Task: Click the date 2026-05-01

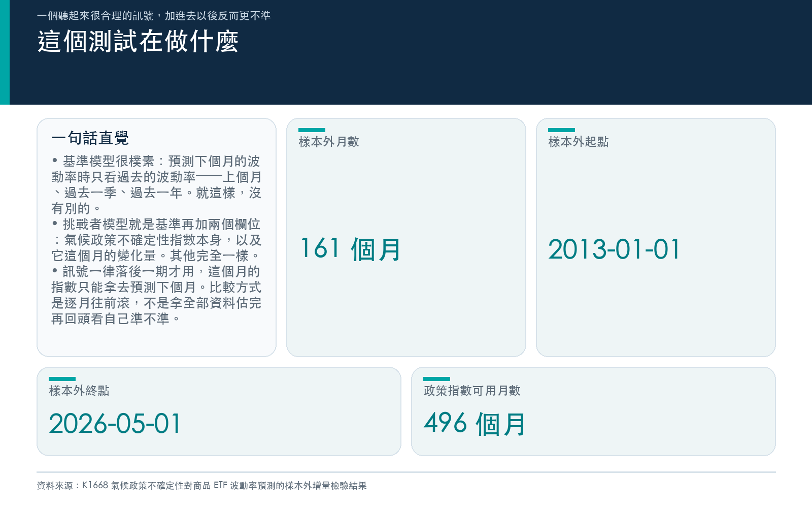Action: click(115, 424)
